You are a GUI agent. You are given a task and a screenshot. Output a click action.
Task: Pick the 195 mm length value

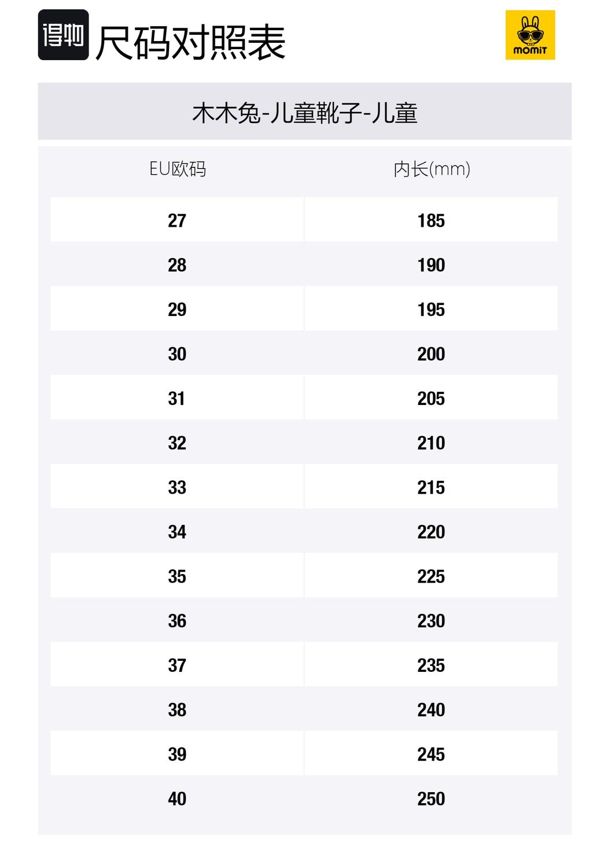pyautogui.click(x=431, y=310)
